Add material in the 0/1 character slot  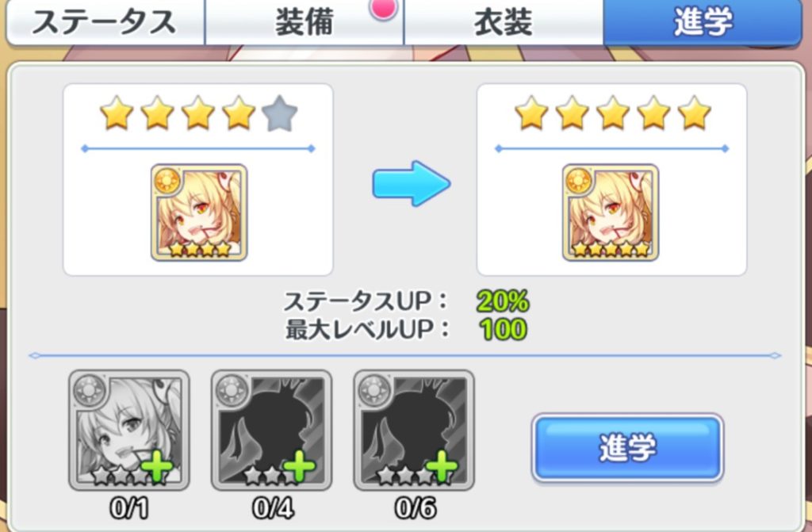(x=129, y=430)
